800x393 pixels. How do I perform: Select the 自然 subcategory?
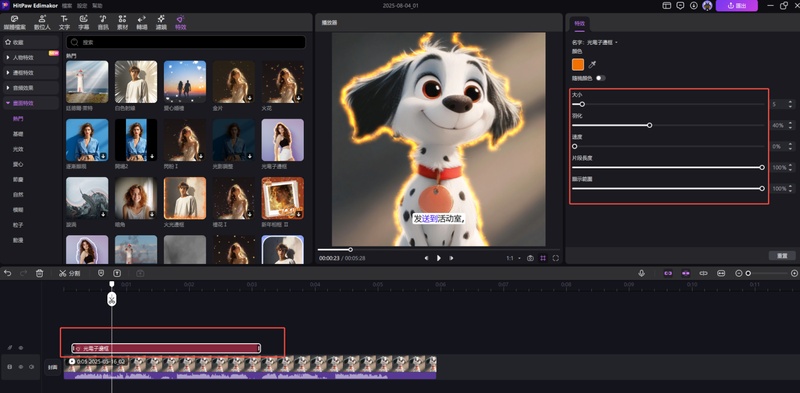point(18,194)
